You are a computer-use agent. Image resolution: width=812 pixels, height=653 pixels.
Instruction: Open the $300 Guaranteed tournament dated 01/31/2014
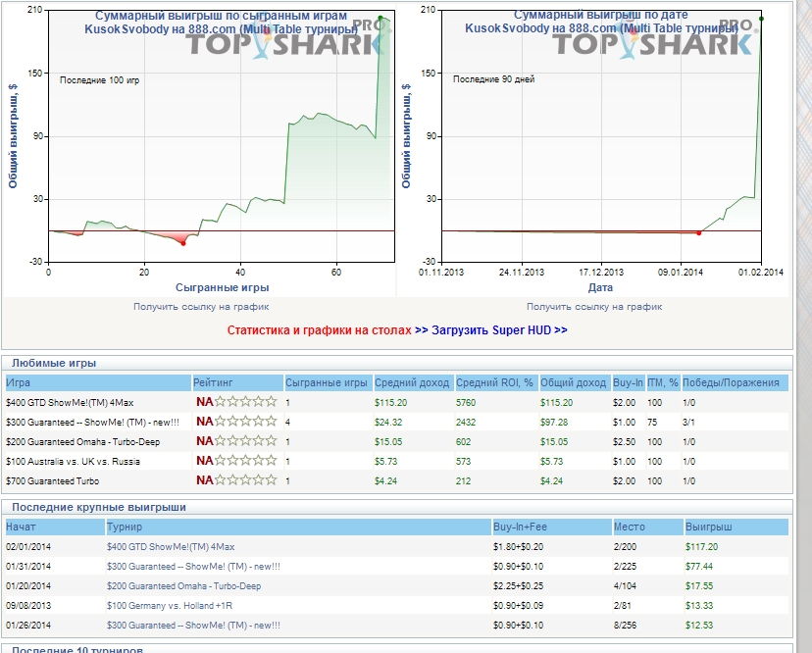(193, 567)
